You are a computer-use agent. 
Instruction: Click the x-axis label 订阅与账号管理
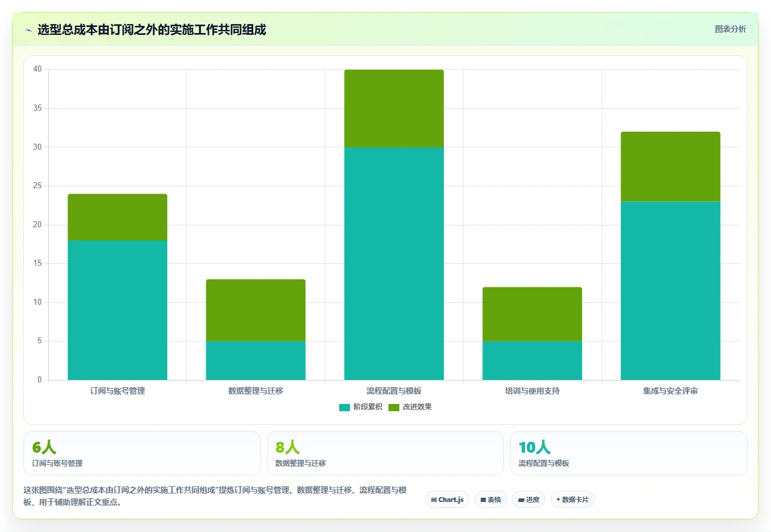coord(117,391)
